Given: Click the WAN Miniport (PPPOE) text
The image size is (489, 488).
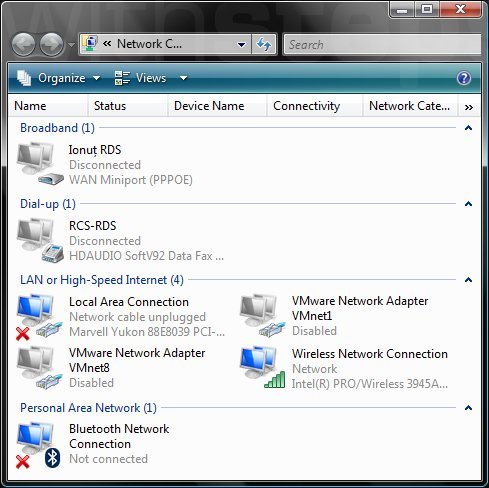Looking at the screenshot, I should pyautogui.click(x=131, y=180).
